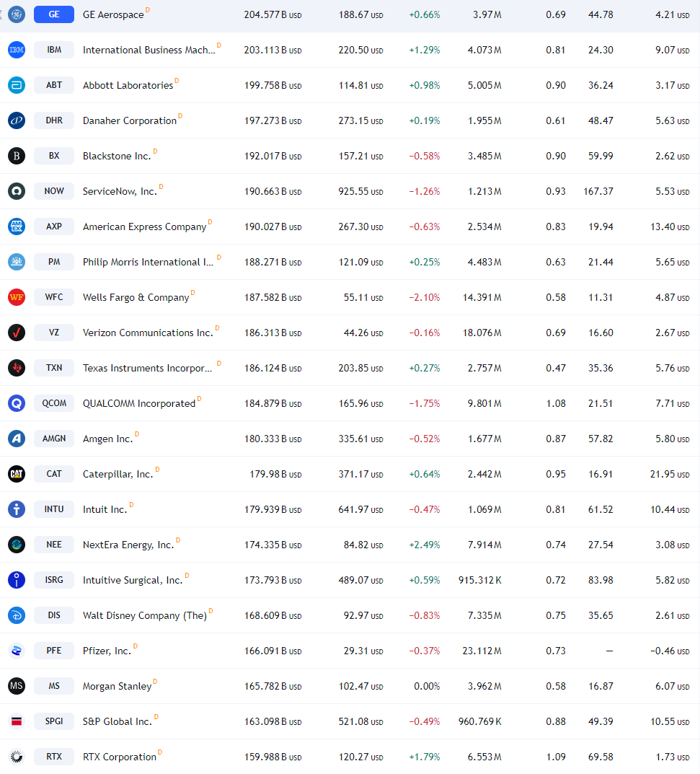Click GE Aerospace P/E value 44.78
Image resolution: width=700 pixels, height=774 pixels.
click(601, 15)
